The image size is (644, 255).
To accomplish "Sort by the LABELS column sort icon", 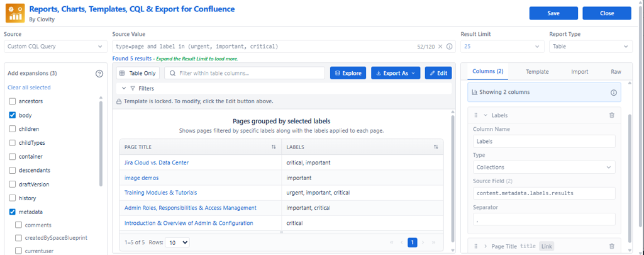I will (x=436, y=147).
